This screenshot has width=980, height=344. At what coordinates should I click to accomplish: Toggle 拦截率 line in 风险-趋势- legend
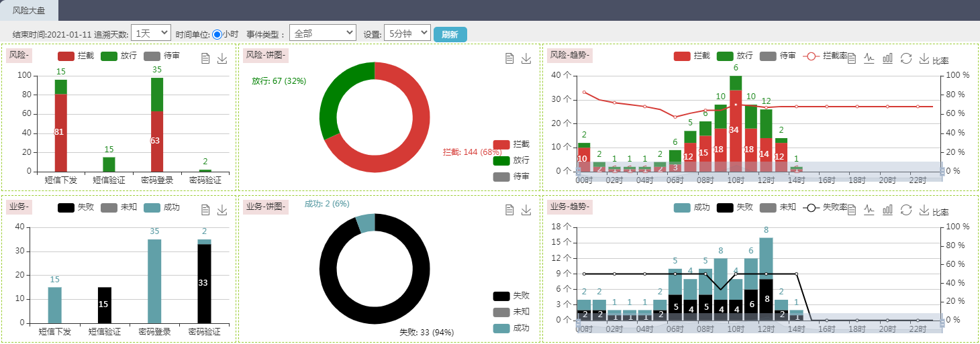coord(825,56)
